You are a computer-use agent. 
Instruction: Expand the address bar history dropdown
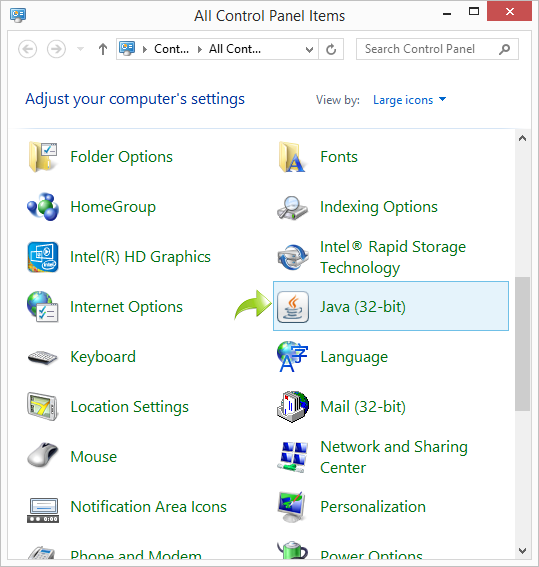click(309, 49)
